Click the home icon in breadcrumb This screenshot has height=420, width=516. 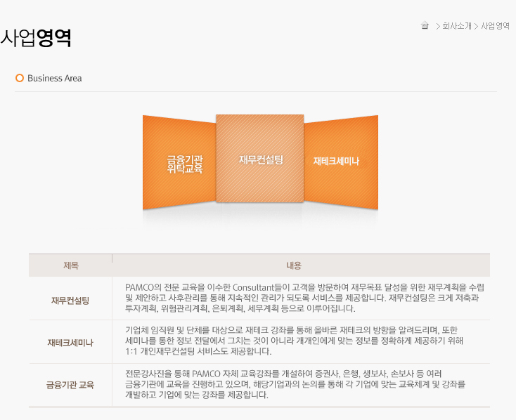click(x=425, y=25)
